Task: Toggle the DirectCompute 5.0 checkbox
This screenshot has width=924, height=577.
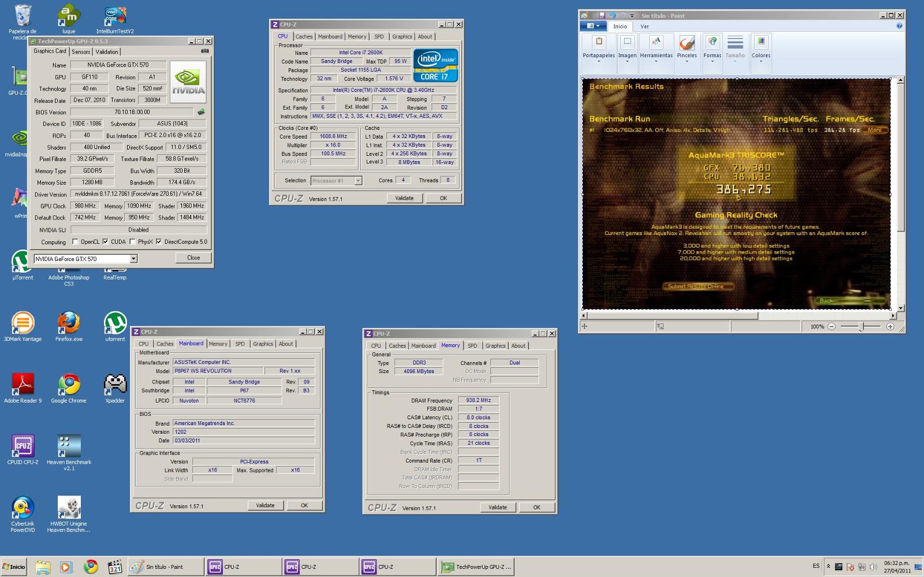Action: point(159,242)
